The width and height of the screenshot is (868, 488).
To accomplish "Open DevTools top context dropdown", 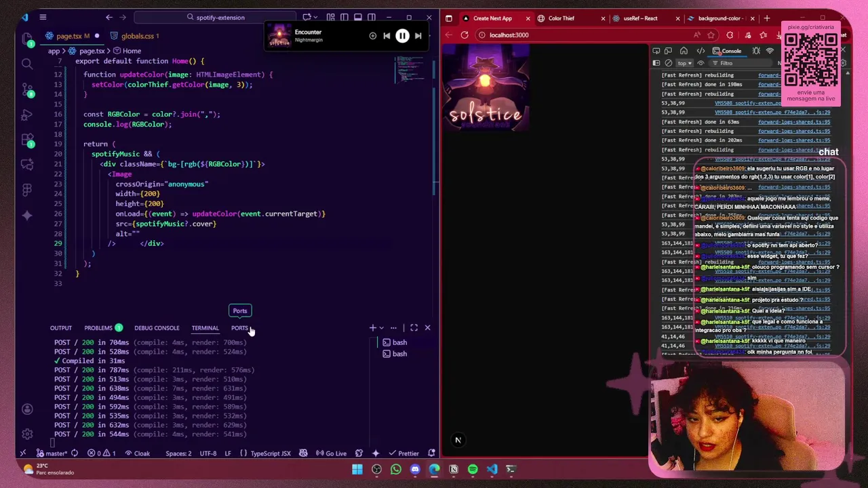I will 684,63.
